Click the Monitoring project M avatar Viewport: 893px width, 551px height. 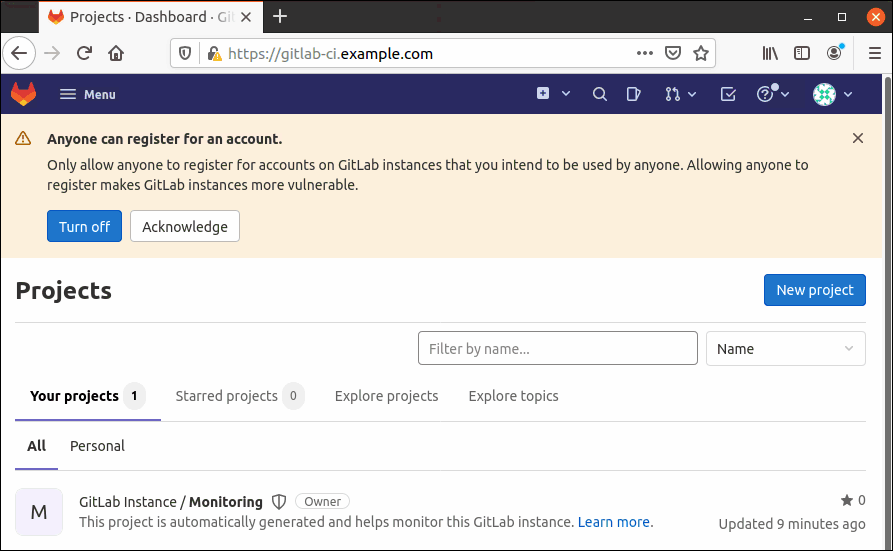(39, 512)
